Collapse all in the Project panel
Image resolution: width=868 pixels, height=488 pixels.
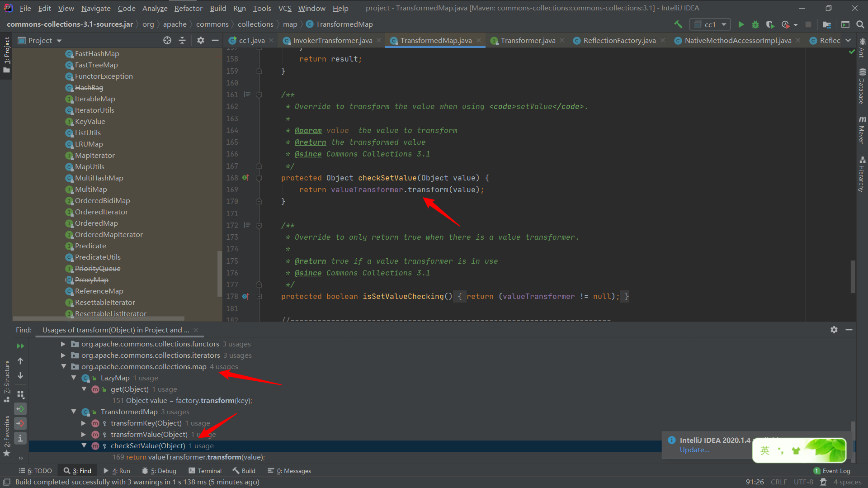[182, 40]
